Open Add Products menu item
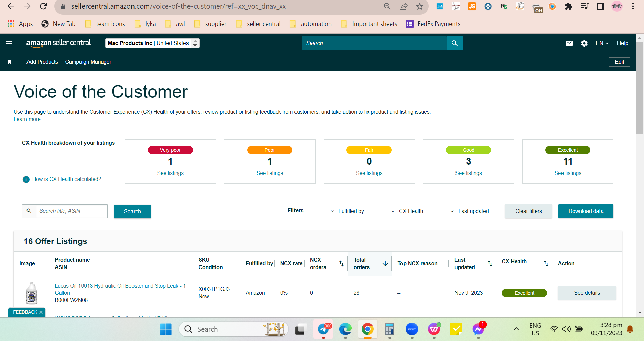 tap(42, 62)
